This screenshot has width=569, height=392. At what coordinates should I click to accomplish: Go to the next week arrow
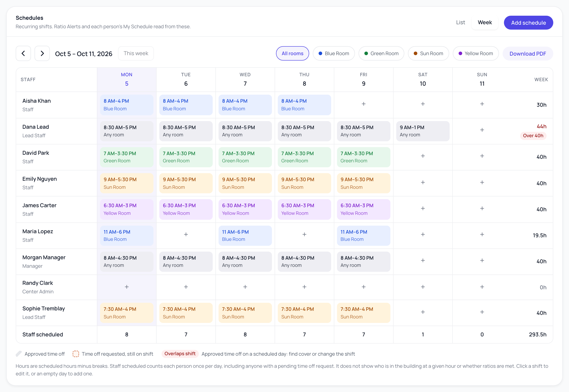click(x=42, y=53)
